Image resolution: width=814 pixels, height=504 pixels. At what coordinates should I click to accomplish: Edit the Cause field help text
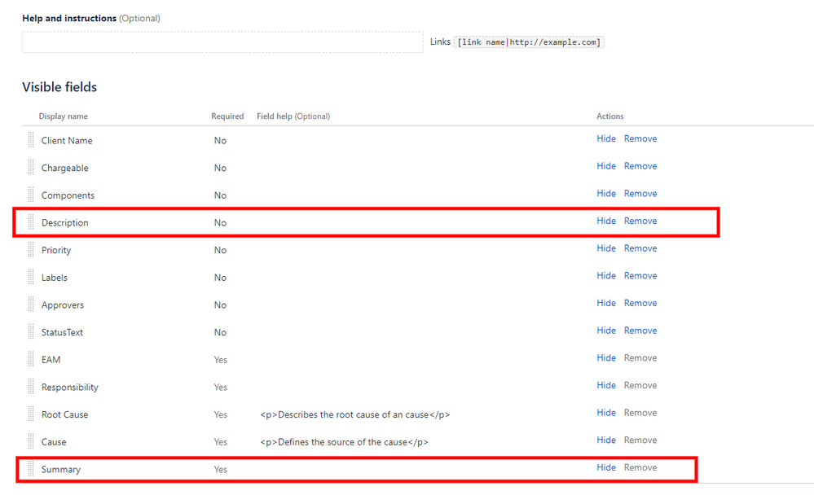coord(344,442)
